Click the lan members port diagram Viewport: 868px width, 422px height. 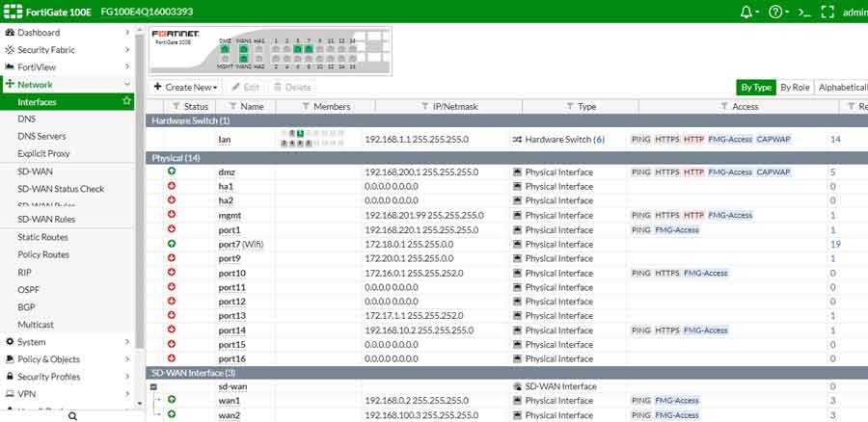point(312,139)
